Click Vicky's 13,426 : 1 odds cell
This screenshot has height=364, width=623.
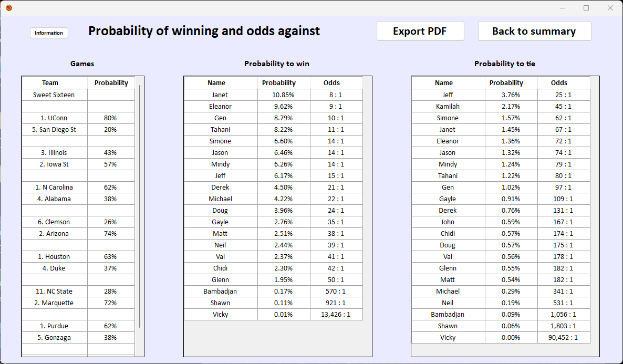336,314
